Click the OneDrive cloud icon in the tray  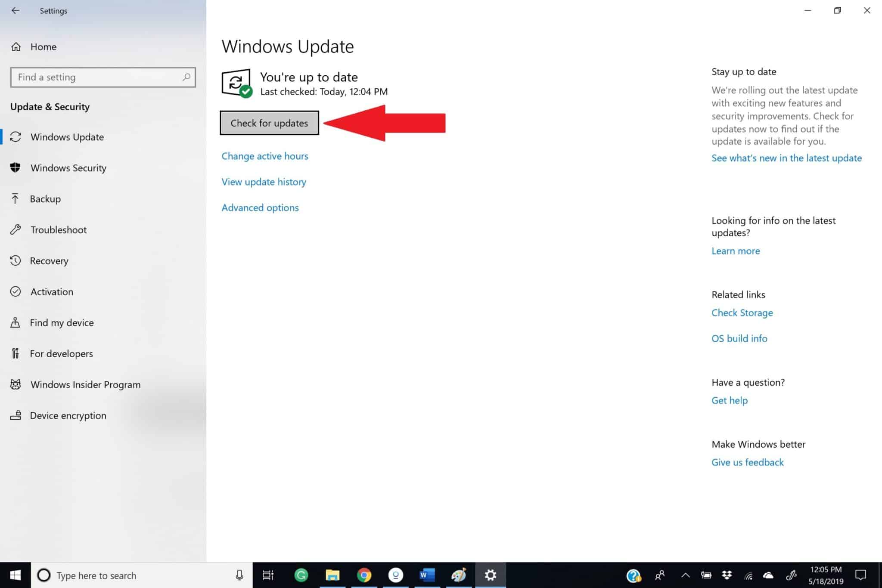click(769, 575)
